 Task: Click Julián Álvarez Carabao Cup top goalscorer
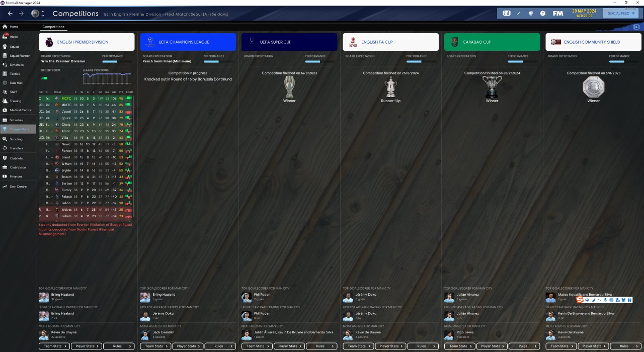(468, 295)
